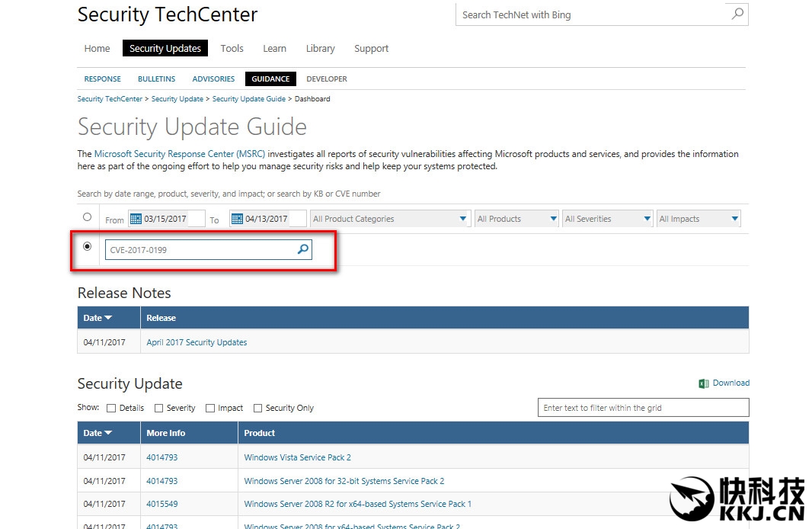Image resolution: width=812 pixels, height=529 pixels.
Task: Sort Security Update table by Date arrow
Action: click(x=108, y=433)
